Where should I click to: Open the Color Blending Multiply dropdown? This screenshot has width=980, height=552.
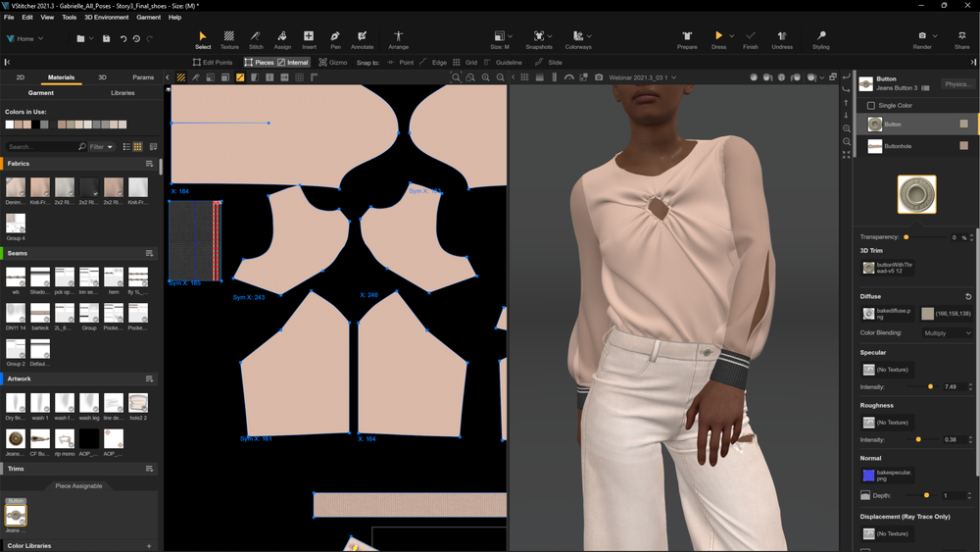pyautogui.click(x=947, y=333)
